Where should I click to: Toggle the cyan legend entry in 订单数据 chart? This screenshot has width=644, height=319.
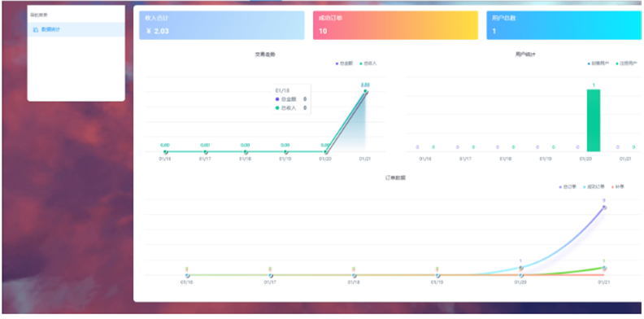[594, 186]
